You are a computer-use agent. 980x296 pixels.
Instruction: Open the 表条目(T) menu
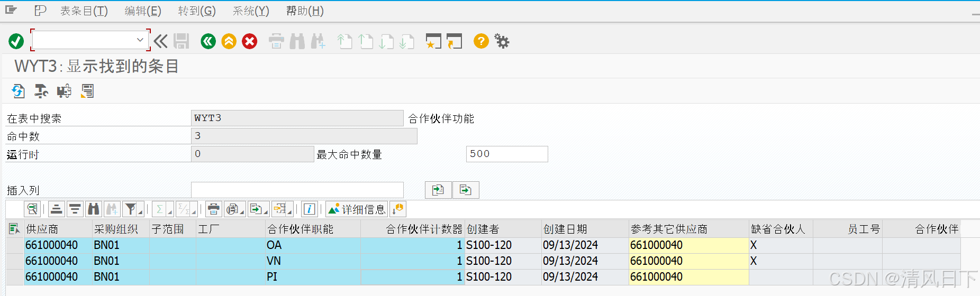[84, 11]
